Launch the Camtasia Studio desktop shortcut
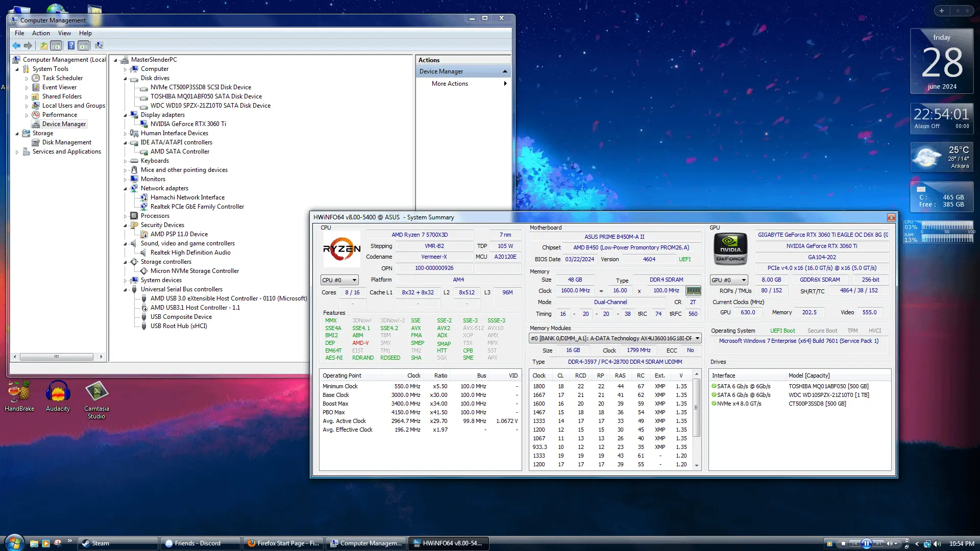980x551 pixels. pos(96,400)
